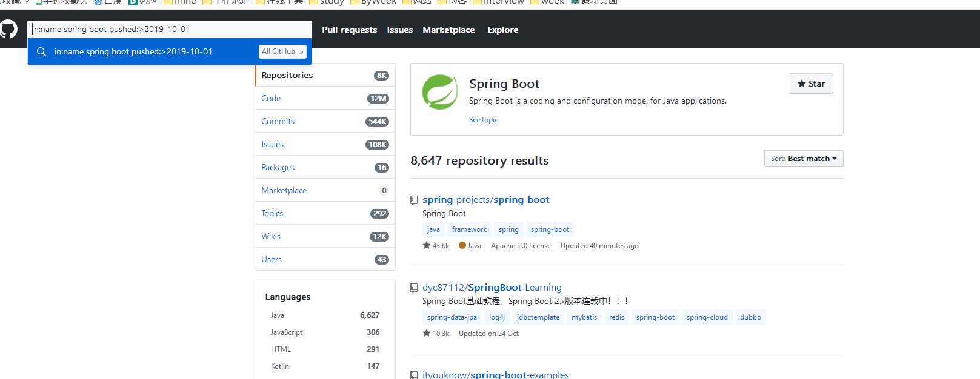Switch to Wikis search results

tap(325, 236)
